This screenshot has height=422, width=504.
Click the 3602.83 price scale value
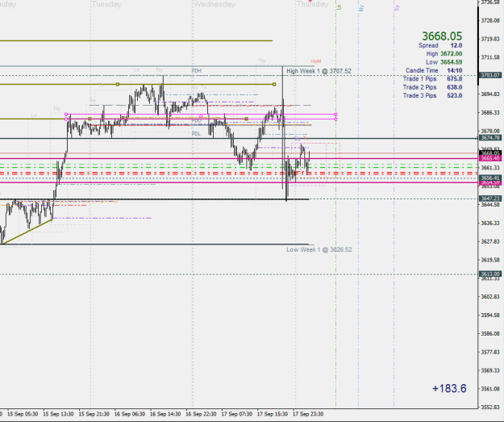[x=490, y=297]
